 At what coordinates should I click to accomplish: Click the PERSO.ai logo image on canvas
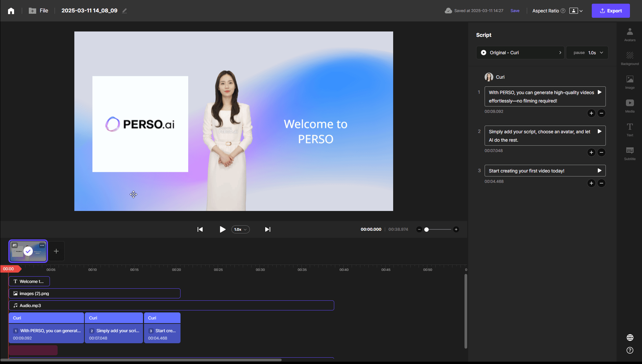pos(140,124)
